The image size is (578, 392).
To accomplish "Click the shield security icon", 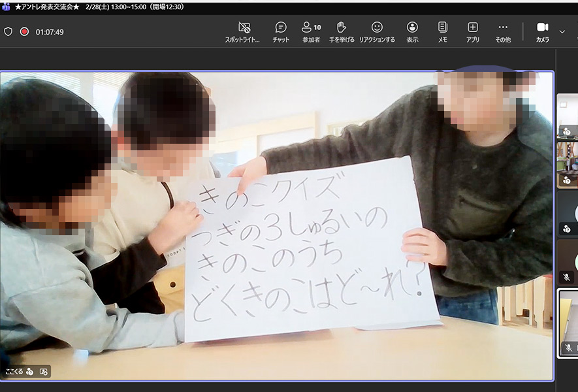I will pos(8,31).
